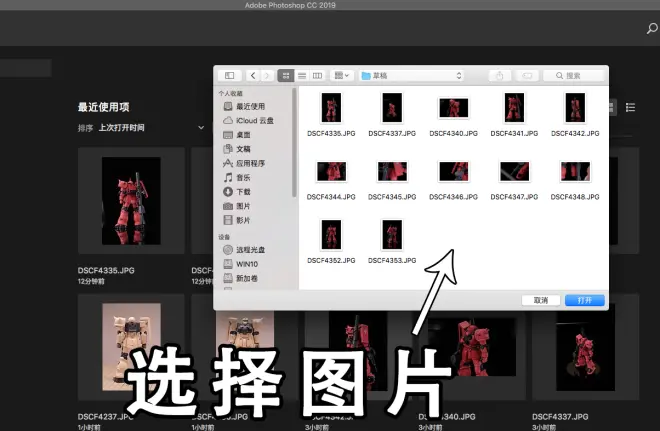The height and width of the screenshot is (431, 660).
Task: Select file DSCF4344.JPG in the dialog
Action: pos(331,178)
